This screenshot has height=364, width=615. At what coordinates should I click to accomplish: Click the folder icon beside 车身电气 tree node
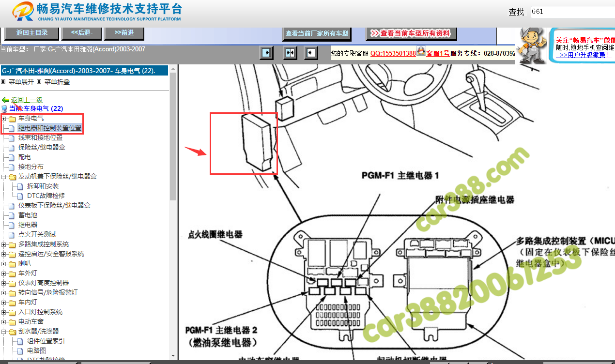[12, 119]
